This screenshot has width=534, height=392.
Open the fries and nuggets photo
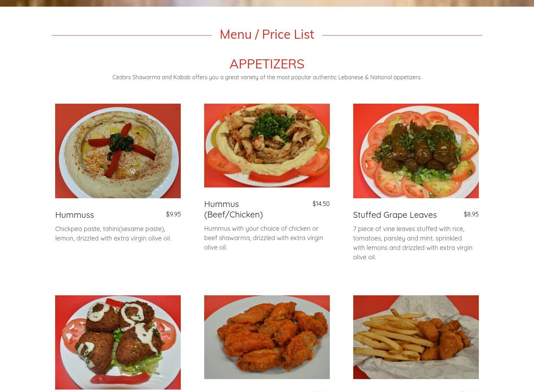click(x=416, y=337)
